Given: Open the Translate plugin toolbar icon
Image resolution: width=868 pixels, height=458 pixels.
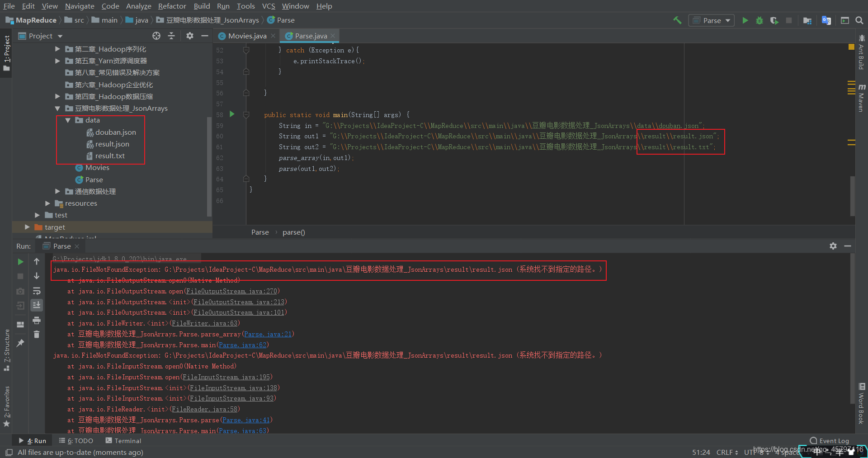Looking at the screenshot, I should (827, 20).
